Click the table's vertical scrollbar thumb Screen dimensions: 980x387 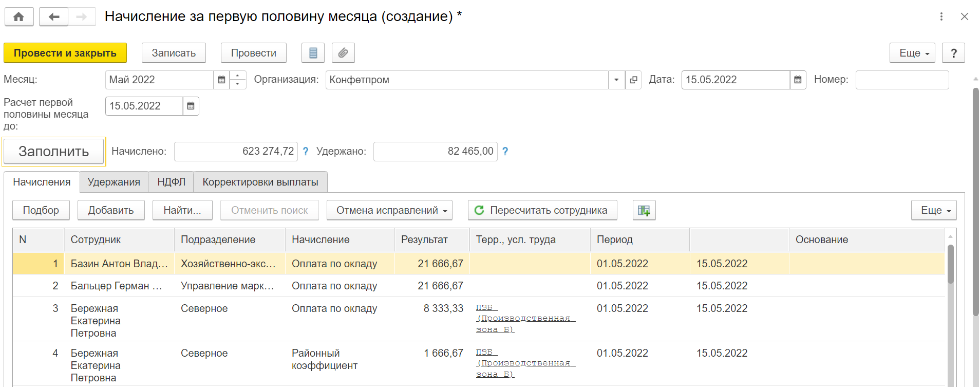click(x=950, y=264)
